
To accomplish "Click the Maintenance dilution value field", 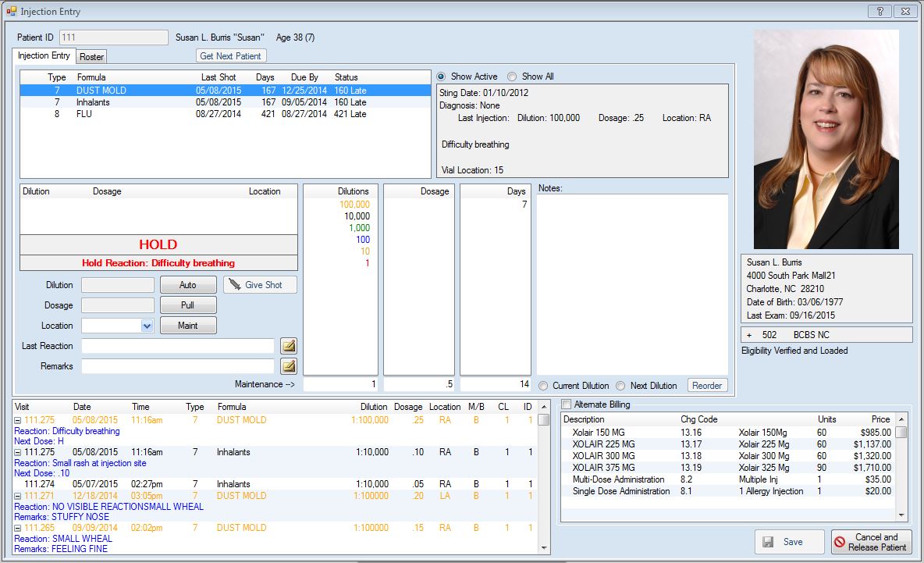I will [x=340, y=384].
